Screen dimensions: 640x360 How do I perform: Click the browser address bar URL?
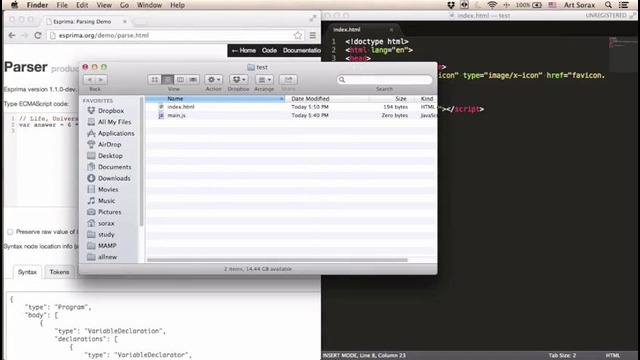pyautogui.click(x=104, y=36)
